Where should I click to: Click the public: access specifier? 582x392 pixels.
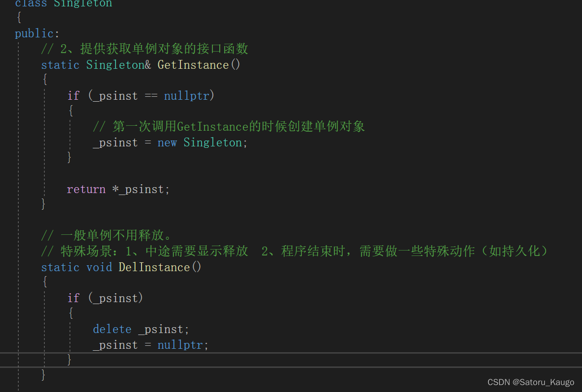click(37, 33)
